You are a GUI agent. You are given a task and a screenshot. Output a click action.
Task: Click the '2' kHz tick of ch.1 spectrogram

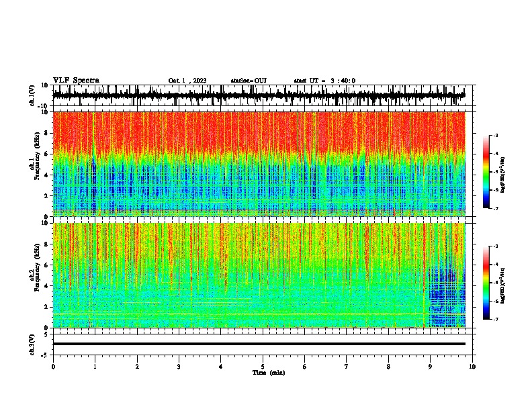46,196
